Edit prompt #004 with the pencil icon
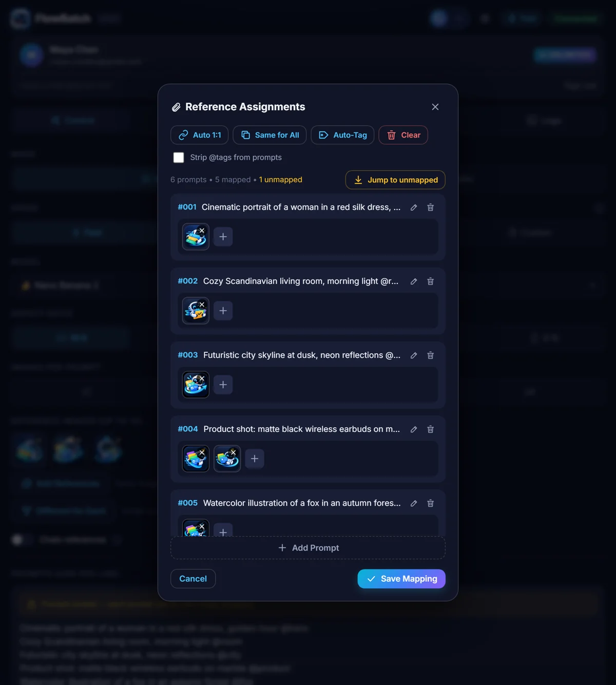Viewport: 616px width, 685px height. pyautogui.click(x=414, y=429)
